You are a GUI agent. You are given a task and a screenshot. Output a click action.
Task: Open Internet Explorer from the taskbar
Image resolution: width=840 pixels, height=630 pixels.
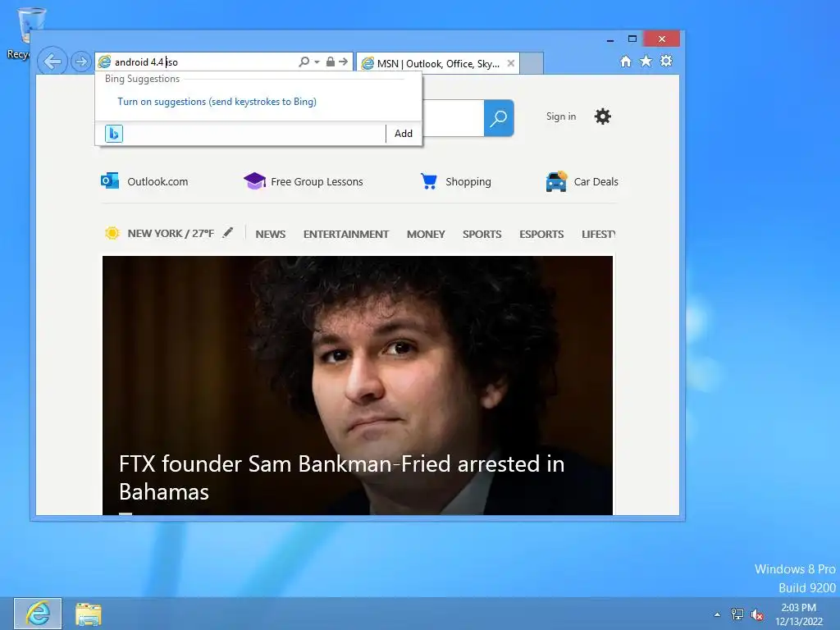(38, 614)
